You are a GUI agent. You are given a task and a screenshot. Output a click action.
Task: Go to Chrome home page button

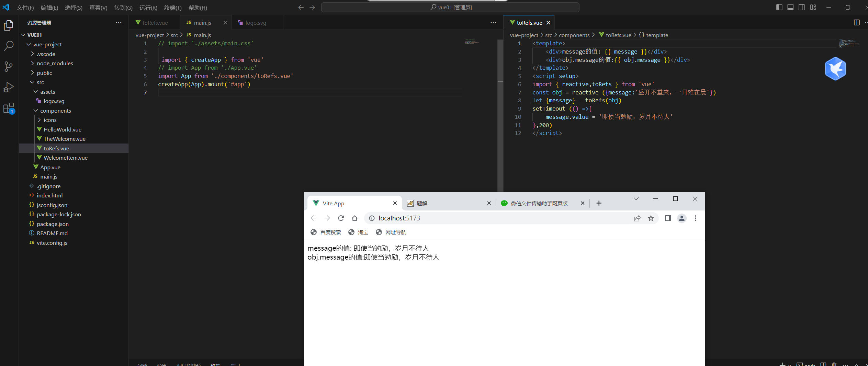tap(354, 218)
